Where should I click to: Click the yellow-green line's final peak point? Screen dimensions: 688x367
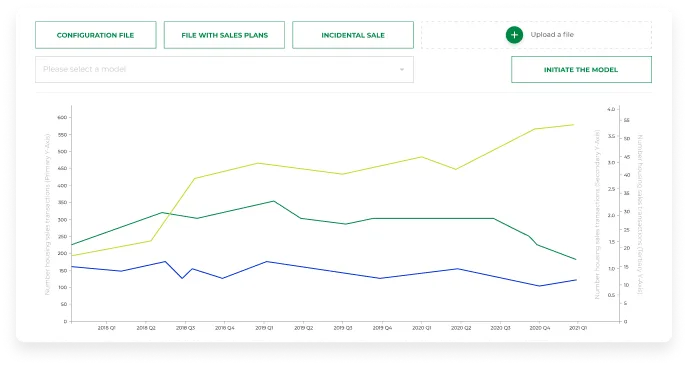tap(574, 125)
